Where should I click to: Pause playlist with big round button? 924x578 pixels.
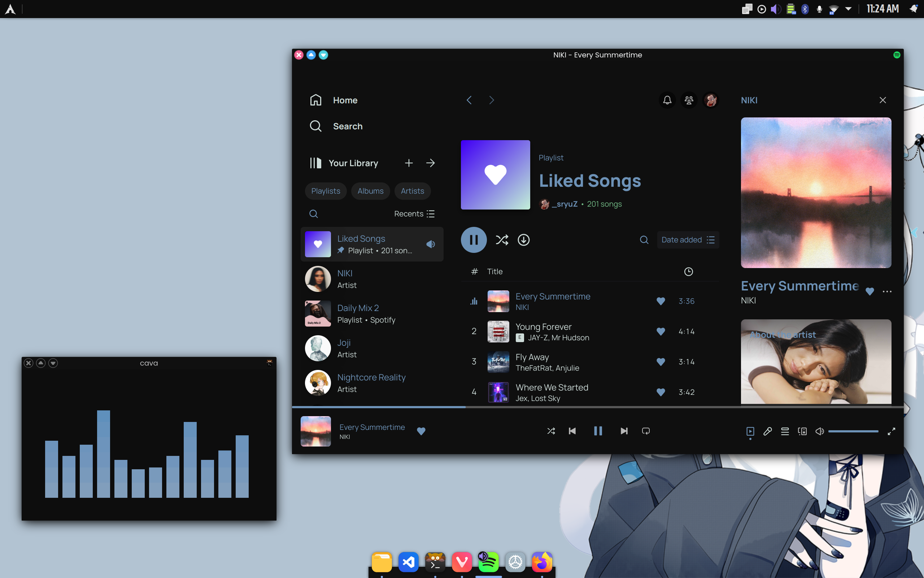[474, 240]
